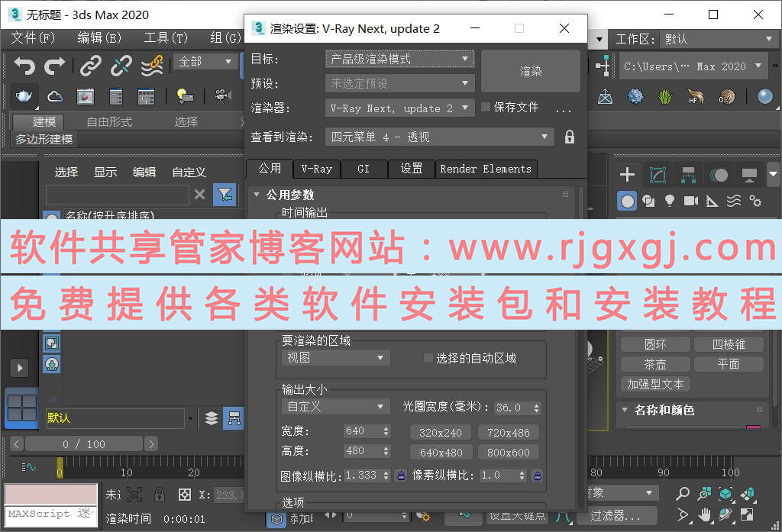
Task: Collapse the 名称和颜色 rollout
Action: tap(625, 409)
